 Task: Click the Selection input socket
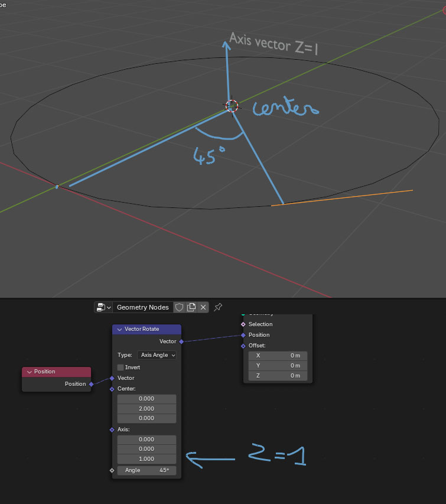243,324
